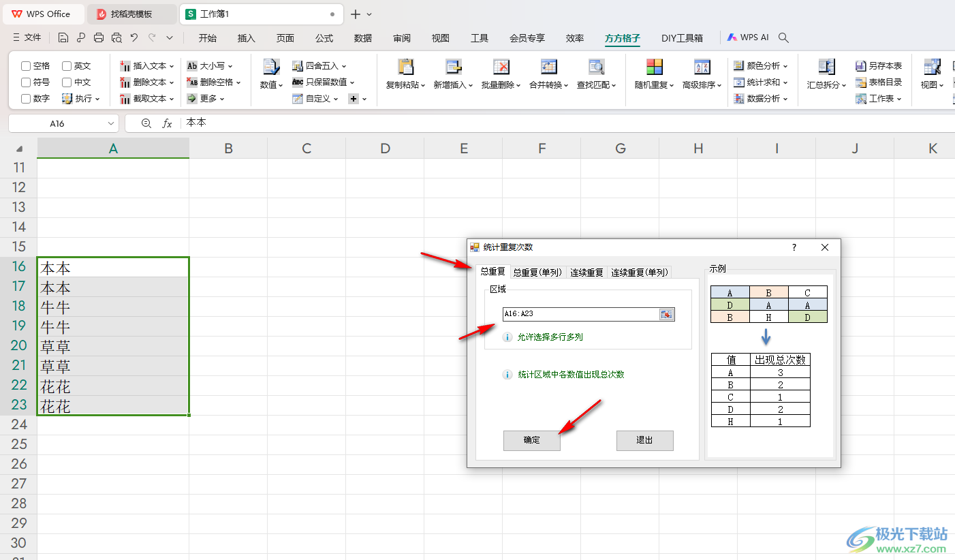This screenshot has width=955, height=560.
Task: Click the 批量删除 icon
Action: pos(501,67)
